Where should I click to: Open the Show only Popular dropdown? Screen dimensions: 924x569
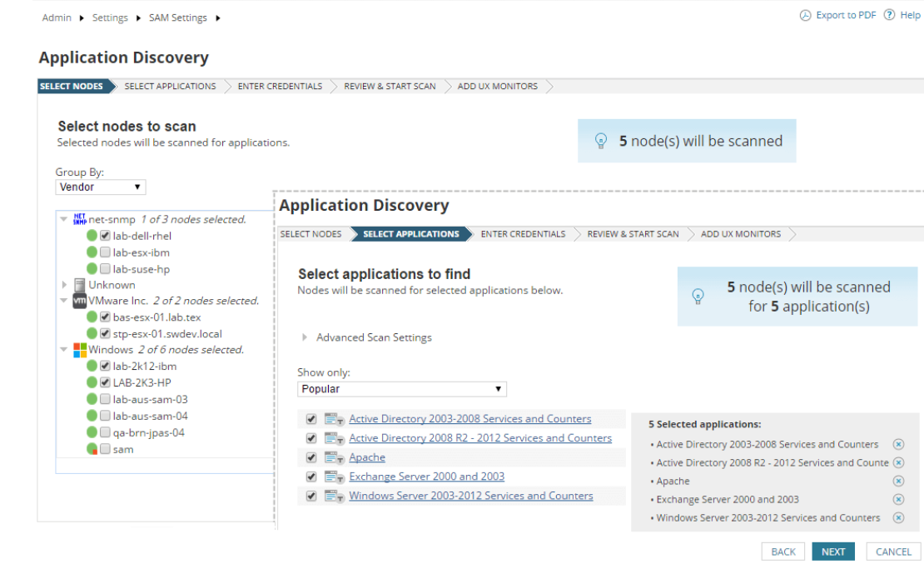pyautogui.click(x=402, y=389)
